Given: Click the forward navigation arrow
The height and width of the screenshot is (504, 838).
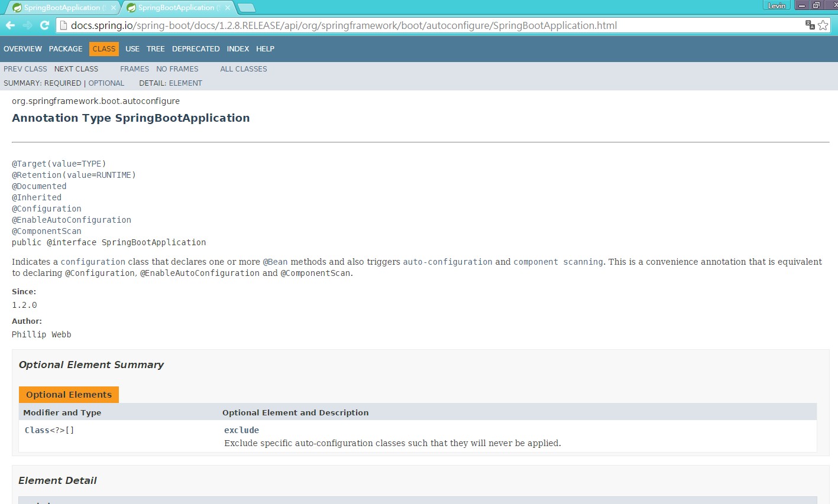Looking at the screenshot, I should click(x=27, y=25).
